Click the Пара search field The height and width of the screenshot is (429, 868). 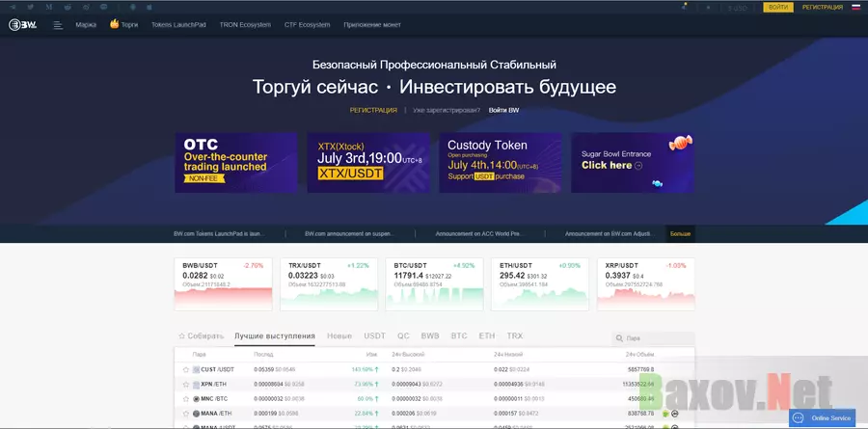tap(653, 337)
